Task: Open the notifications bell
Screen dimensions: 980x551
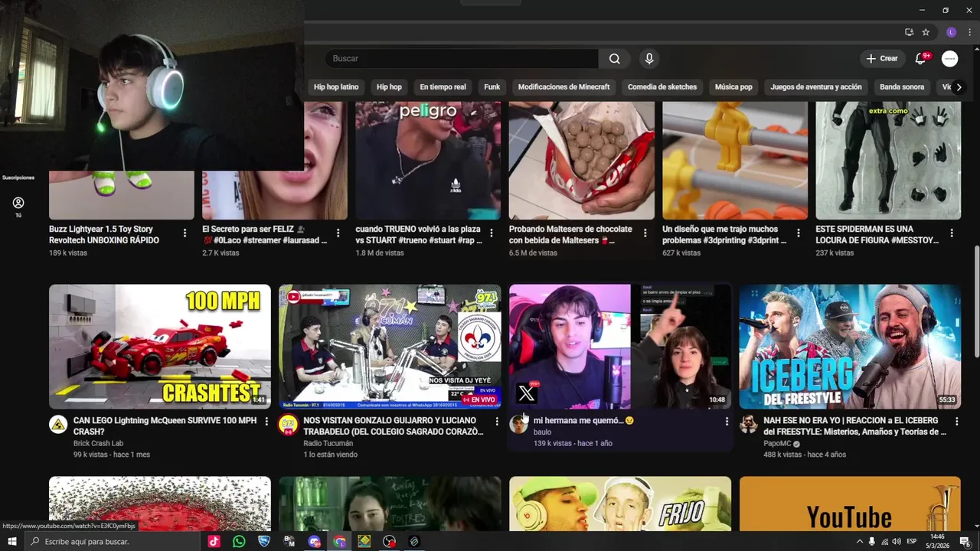Action: pos(921,59)
